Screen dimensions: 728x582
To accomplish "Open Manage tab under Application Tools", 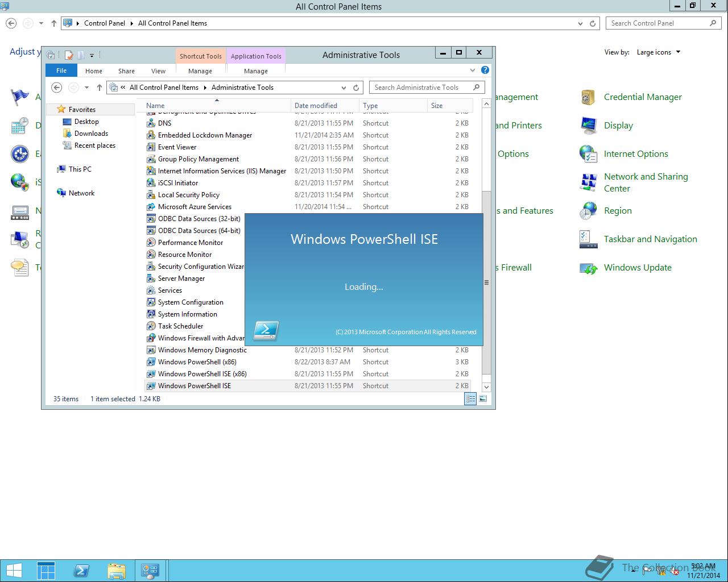I will 256,71.
